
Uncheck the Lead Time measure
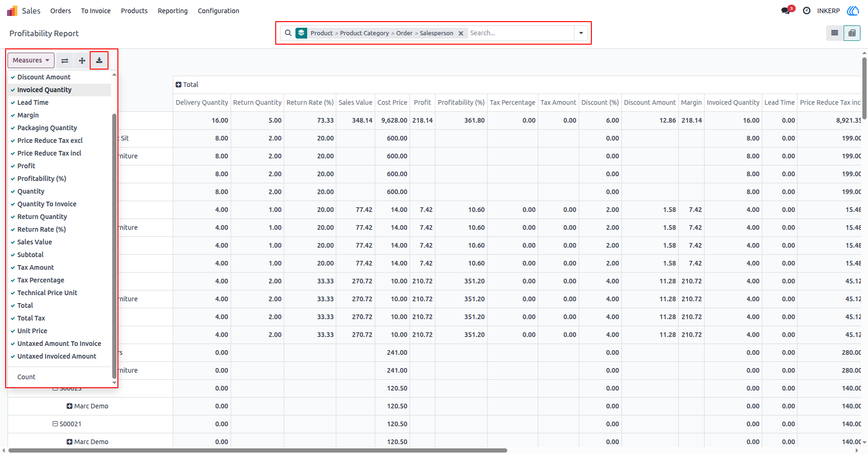click(x=59, y=102)
